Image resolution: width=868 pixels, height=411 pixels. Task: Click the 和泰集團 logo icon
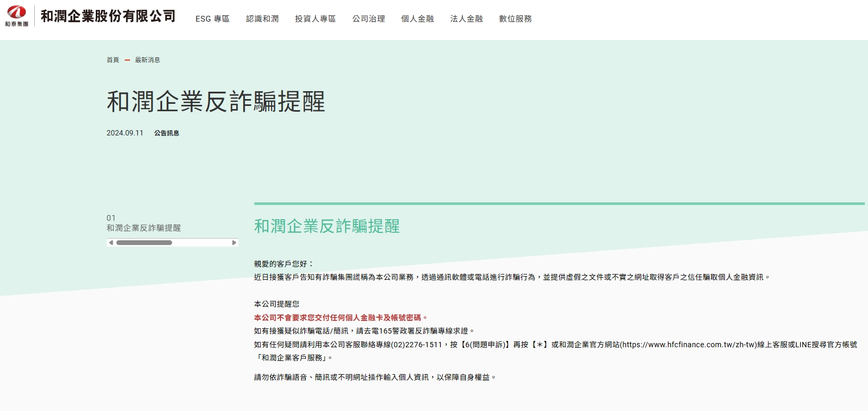pos(16,16)
